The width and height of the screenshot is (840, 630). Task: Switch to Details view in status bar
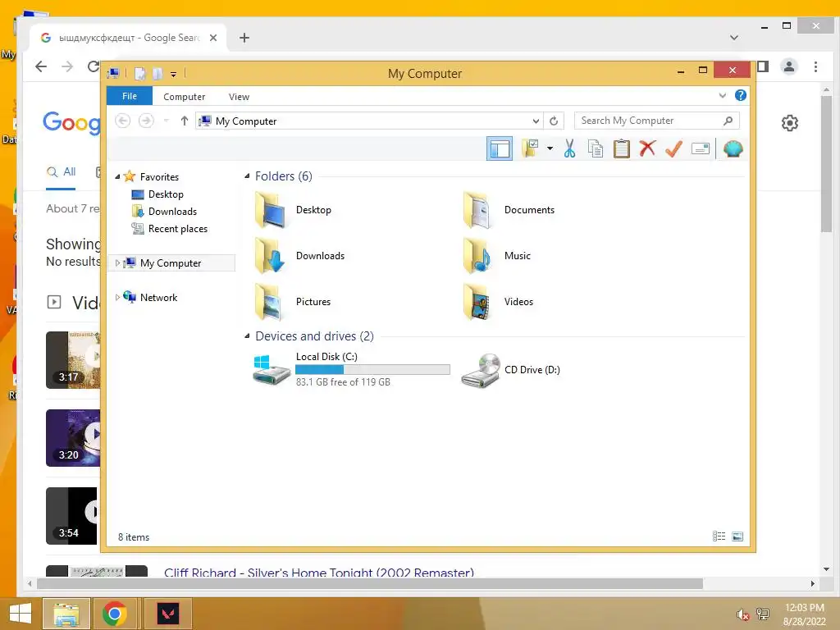[719, 536]
